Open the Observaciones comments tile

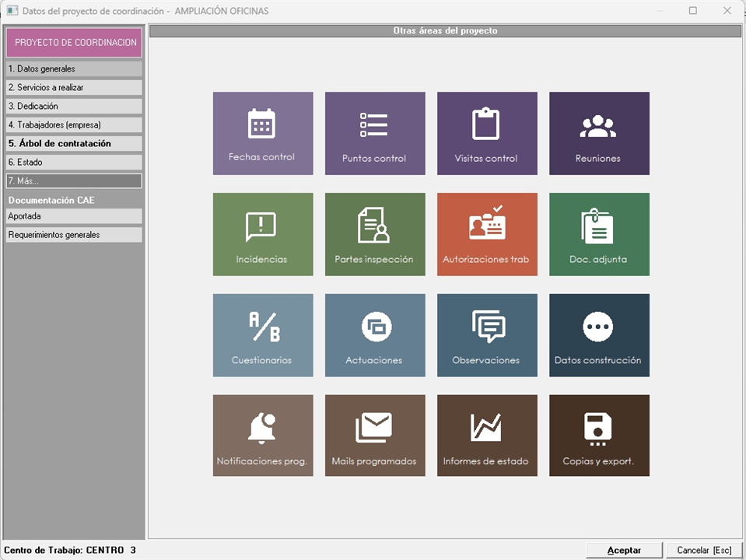(487, 335)
